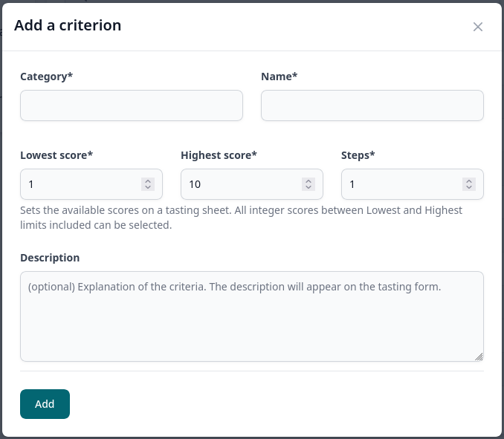The width and height of the screenshot is (504, 439).
Task: Click the Description box resize handle
Action: click(x=479, y=357)
